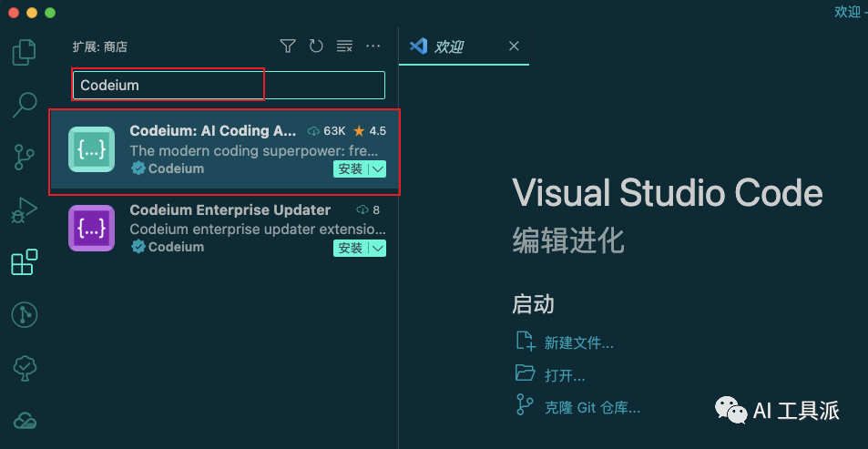Click 打开 open link
Viewport: 868px width, 449px height.
pos(565,375)
